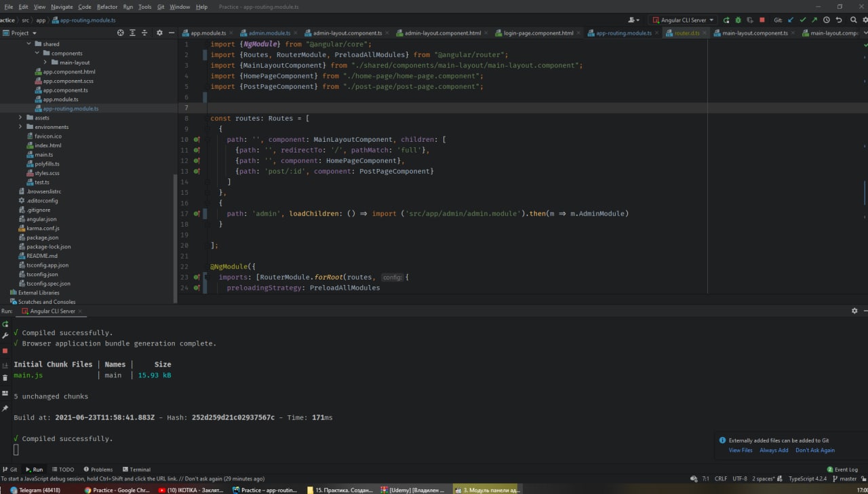Click the rollback undo arrow icon
This screenshot has height=494, width=868.
[839, 20]
